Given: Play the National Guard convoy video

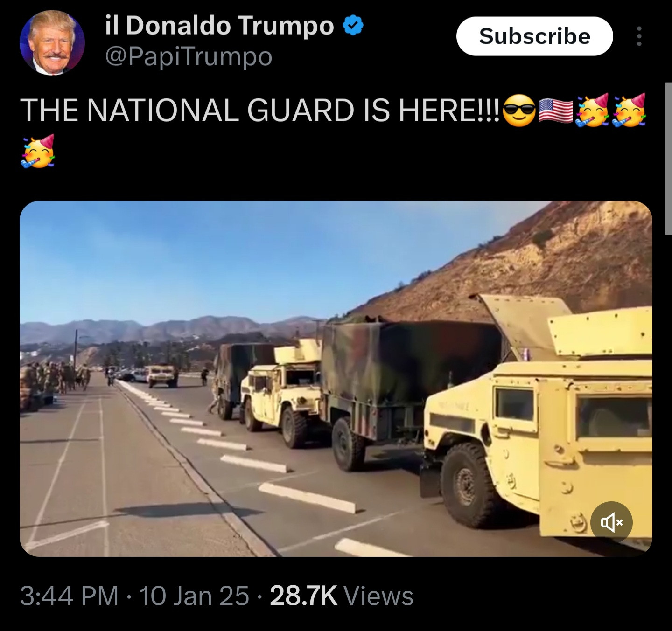Looking at the screenshot, I should pos(336,378).
